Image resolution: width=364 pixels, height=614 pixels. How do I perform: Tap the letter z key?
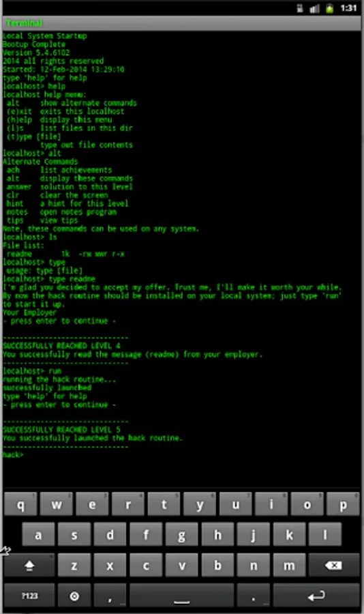click(74, 565)
